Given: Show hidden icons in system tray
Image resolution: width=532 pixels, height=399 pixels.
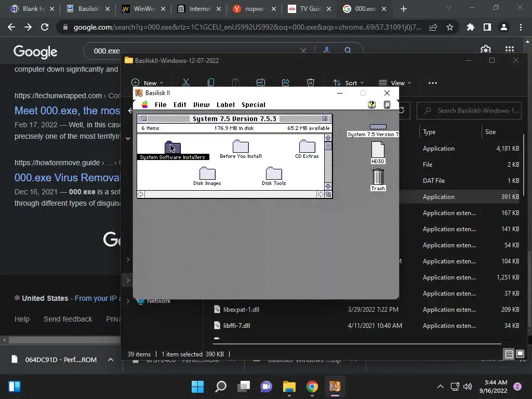Looking at the screenshot, I should tap(441, 387).
